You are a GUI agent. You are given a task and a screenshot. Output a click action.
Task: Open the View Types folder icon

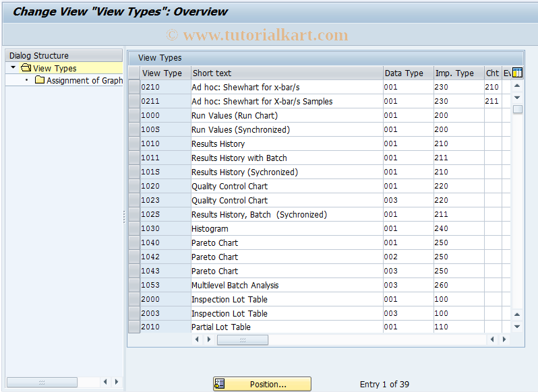point(26,68)
